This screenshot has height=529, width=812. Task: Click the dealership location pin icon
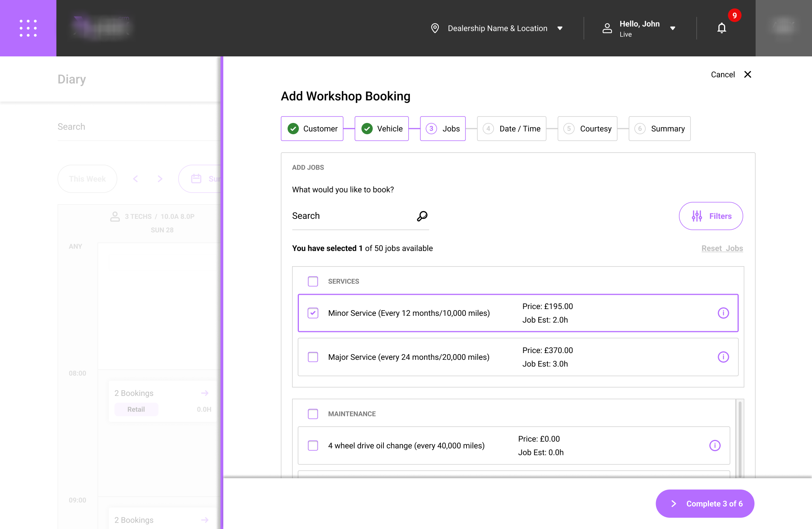[x=435, y=28]
